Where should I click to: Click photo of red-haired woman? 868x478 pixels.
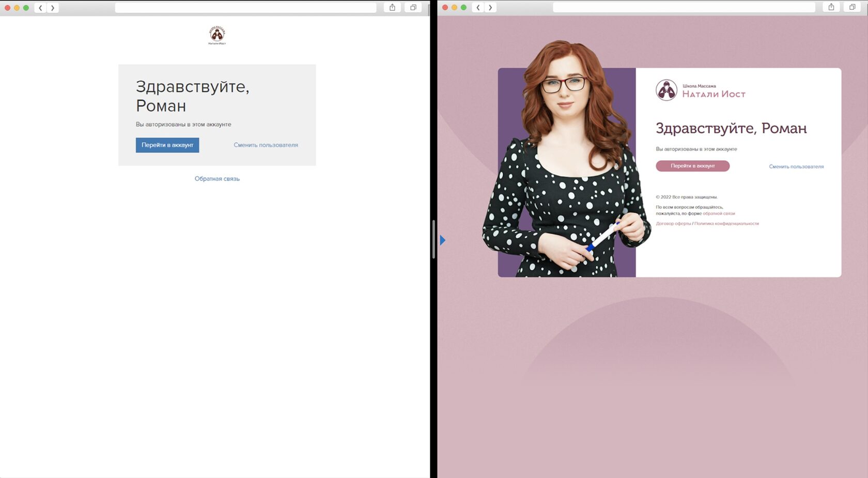(566, 159)
